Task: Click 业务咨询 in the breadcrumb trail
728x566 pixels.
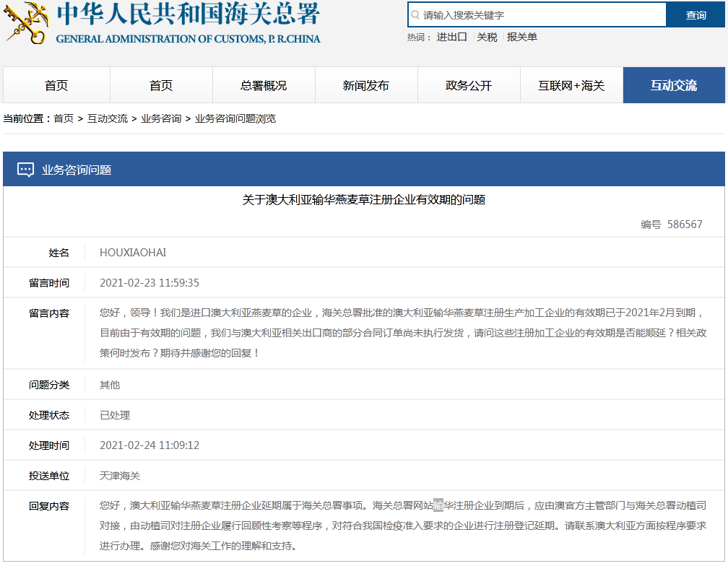Action: (x=161, y=118)
